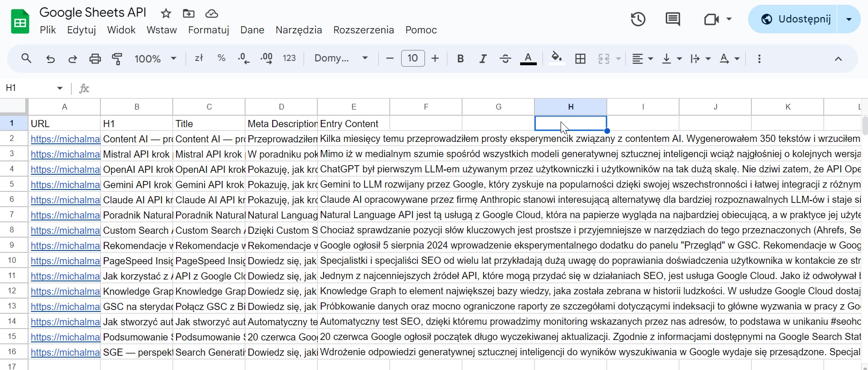Open the URL link in row 2
This screenshot has width=868, height=370.
[65, 139]
